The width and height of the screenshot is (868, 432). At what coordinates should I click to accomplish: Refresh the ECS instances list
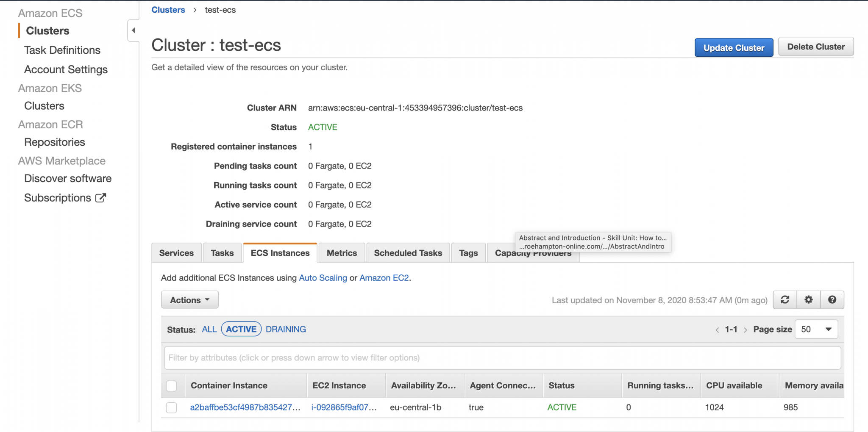[785, 299]
